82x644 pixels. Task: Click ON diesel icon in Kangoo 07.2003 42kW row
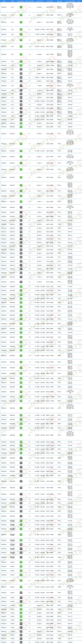pyautogui.click(x=21, y=228)
